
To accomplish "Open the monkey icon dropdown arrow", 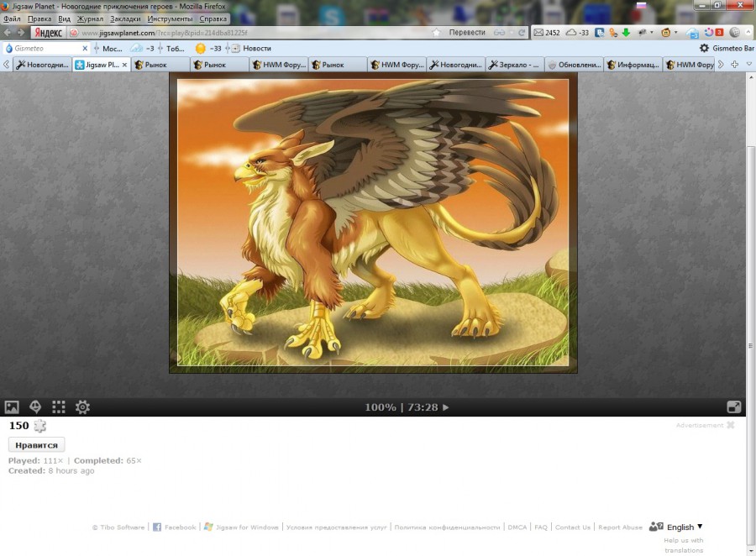I will (x=675, y=32).
